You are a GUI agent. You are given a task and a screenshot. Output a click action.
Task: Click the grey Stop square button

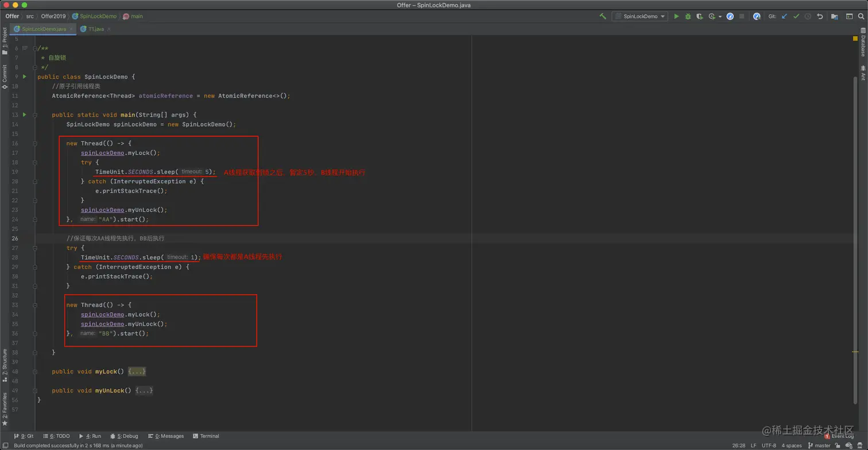pyautogui.click(x=742, y=17)
